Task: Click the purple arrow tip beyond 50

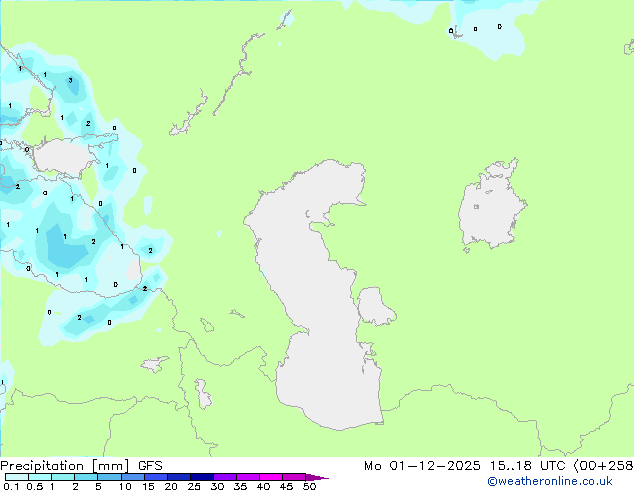Action: [x=317, y=477]
